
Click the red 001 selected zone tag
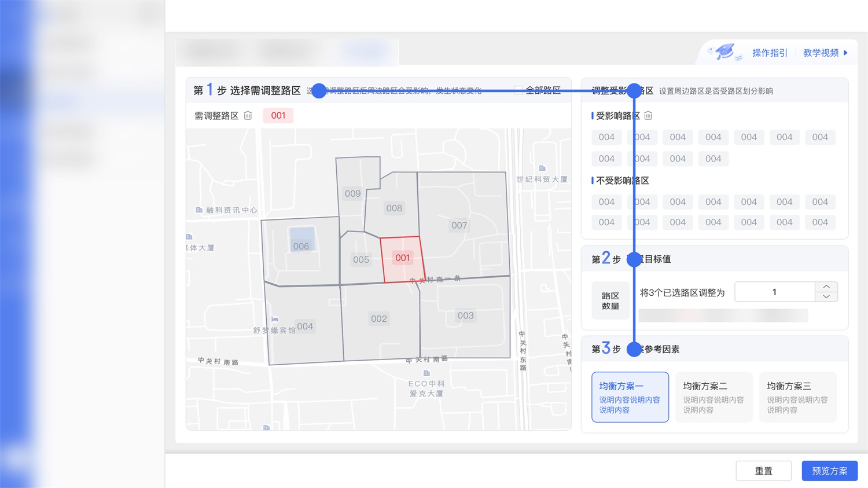(278, 115)
